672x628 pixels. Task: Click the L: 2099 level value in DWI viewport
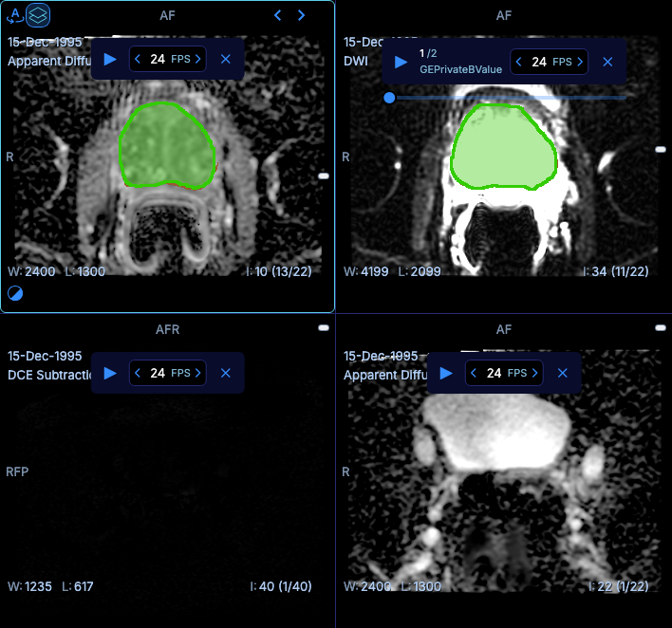(420, 271)
